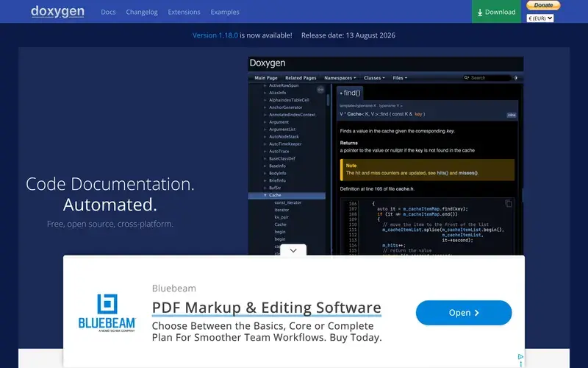
Task: Click the blue Open button in the ad
Action: click(464, 312)
